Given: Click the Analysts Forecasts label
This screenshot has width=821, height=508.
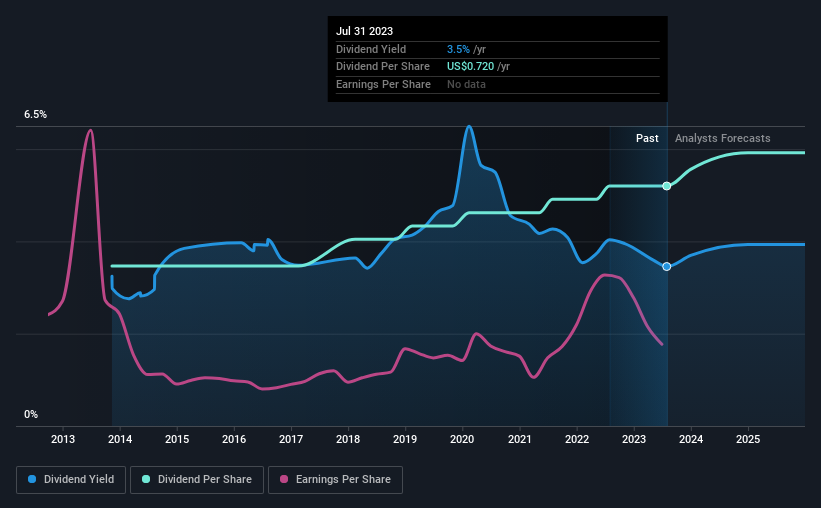Looking at the screenshot, I should tap(723, 138).
